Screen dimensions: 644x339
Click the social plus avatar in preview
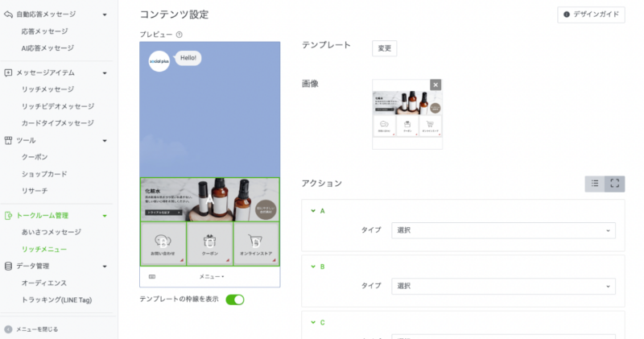click(159, 61)
